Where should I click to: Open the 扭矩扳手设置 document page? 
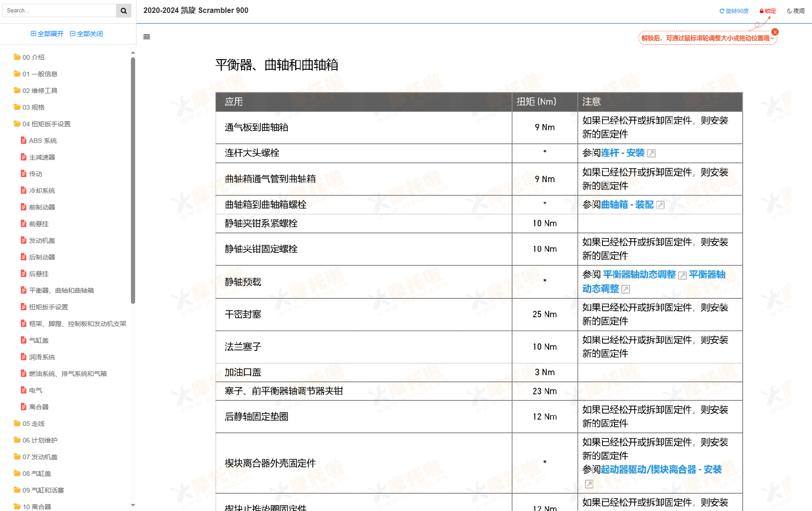click(44, 307)
